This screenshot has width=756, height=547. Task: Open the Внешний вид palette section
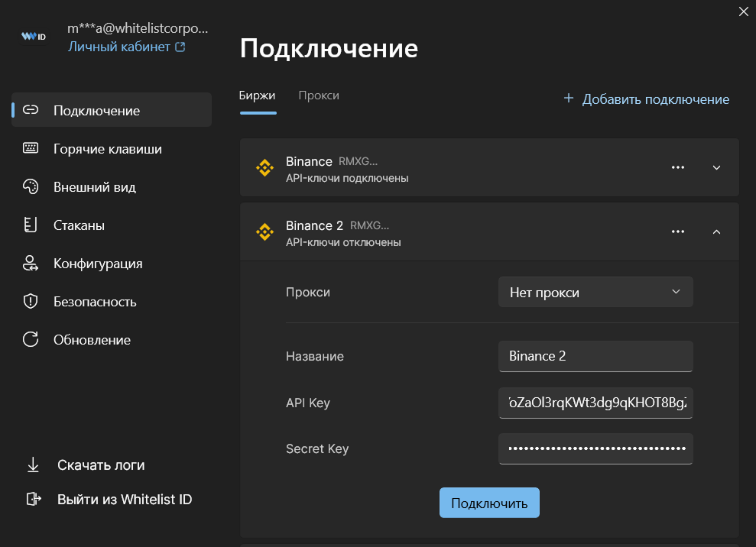point(94,187)
